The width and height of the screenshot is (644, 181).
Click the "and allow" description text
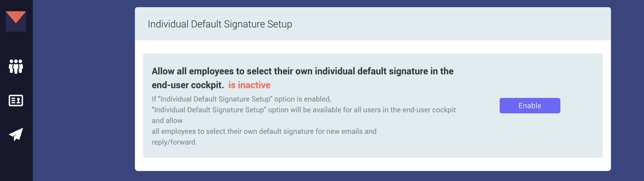click(x=167, y=120)
